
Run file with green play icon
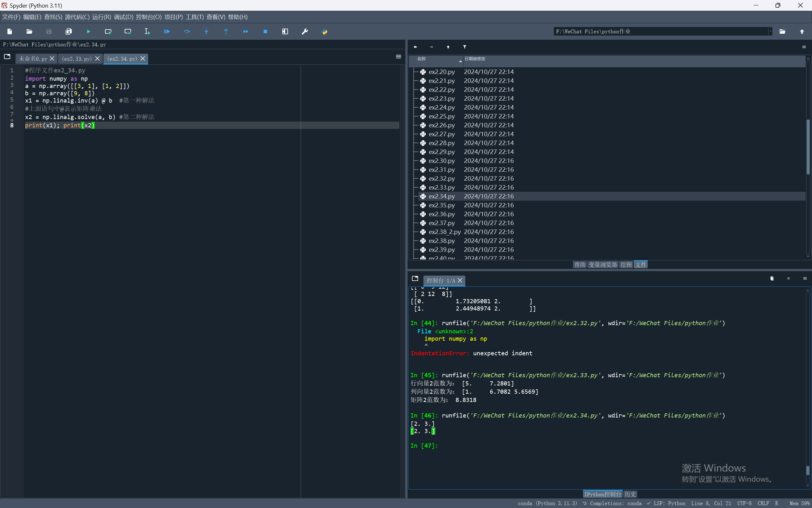coord(88,31)
